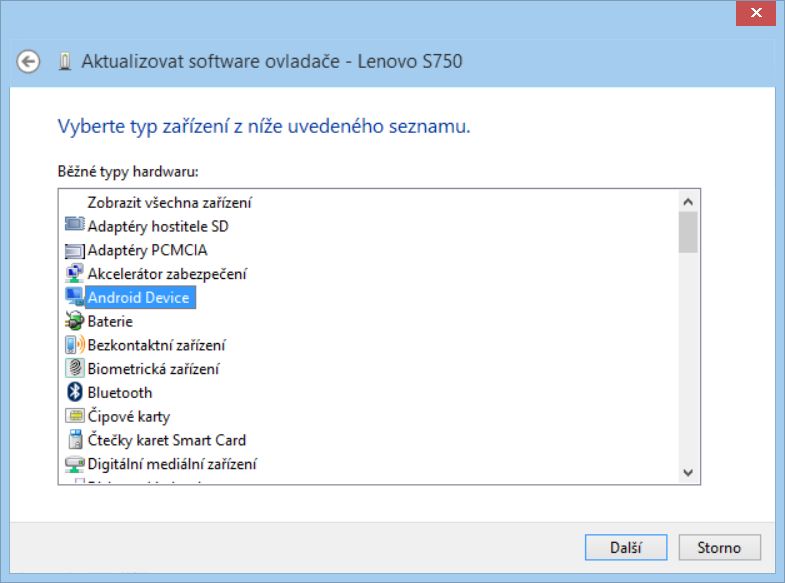This screenshot has height=583, width=785.
Task: Go back using the back arrow
Action: tap(28, 62)
